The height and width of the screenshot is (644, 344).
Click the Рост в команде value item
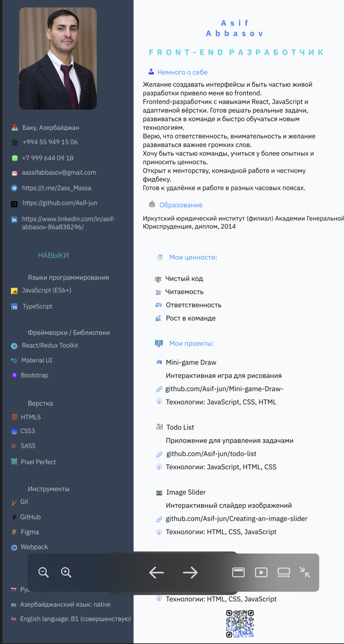pos(191,318)
